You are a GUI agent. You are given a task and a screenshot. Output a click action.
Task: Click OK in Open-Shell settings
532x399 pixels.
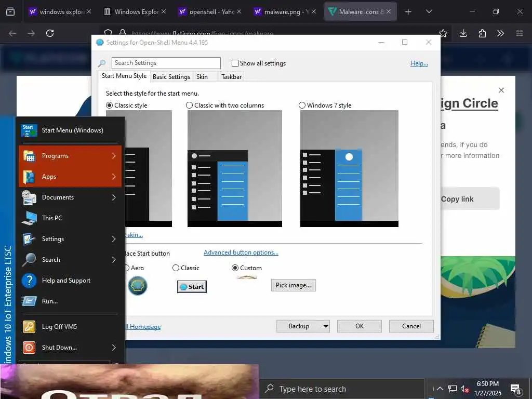pos(360,326)
